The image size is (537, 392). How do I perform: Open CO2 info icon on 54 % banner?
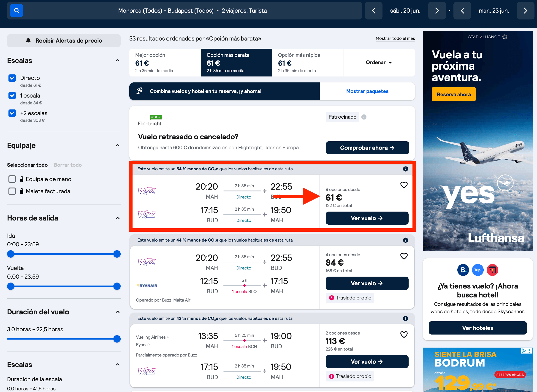coord(405,169)
